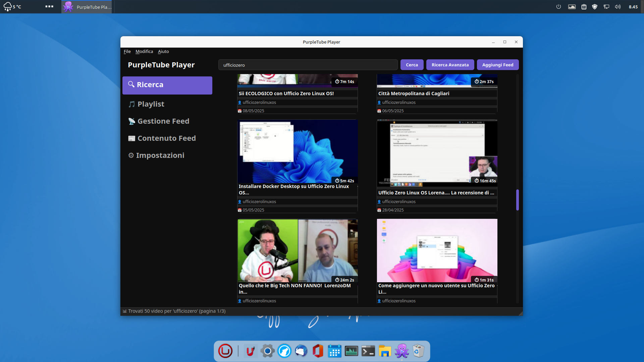Click the volume icon in system tray

618,7
